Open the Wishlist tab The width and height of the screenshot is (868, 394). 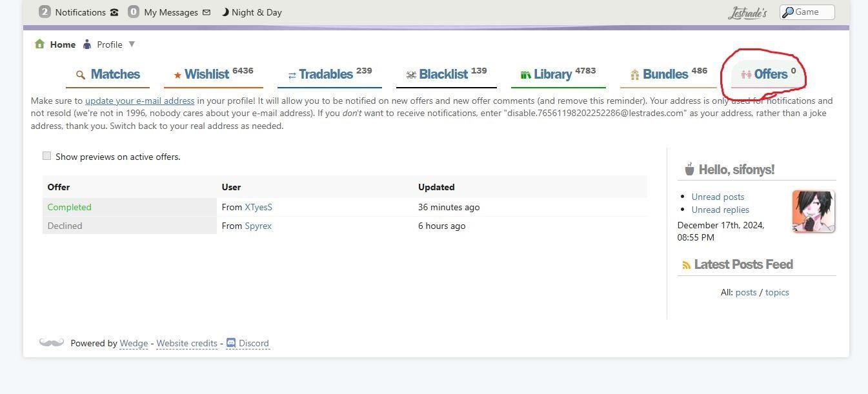pos(207,74)
